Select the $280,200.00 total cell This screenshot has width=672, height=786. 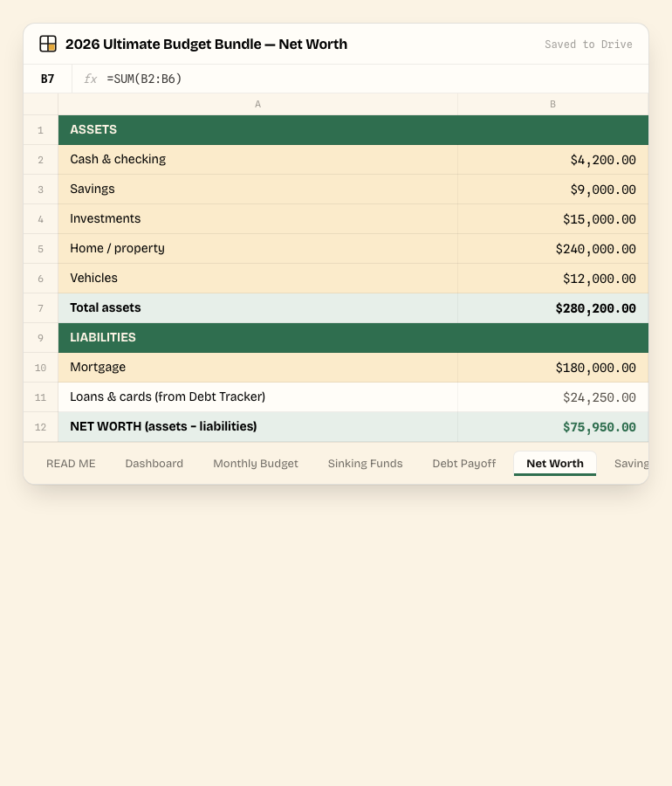point(552,307)
